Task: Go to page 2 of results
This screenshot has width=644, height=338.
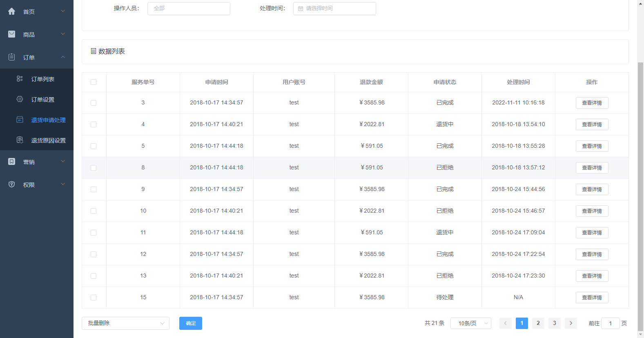Action: [538, 323]
